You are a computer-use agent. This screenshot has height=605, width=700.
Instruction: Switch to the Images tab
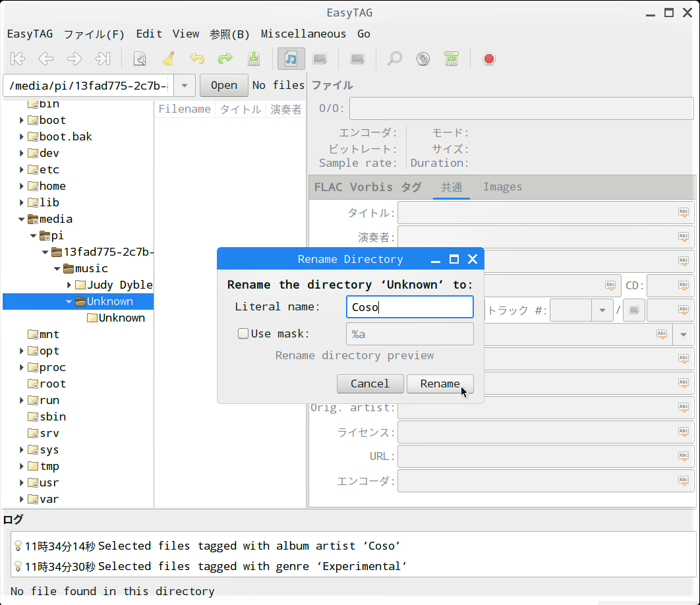click(x=502, y=187)
